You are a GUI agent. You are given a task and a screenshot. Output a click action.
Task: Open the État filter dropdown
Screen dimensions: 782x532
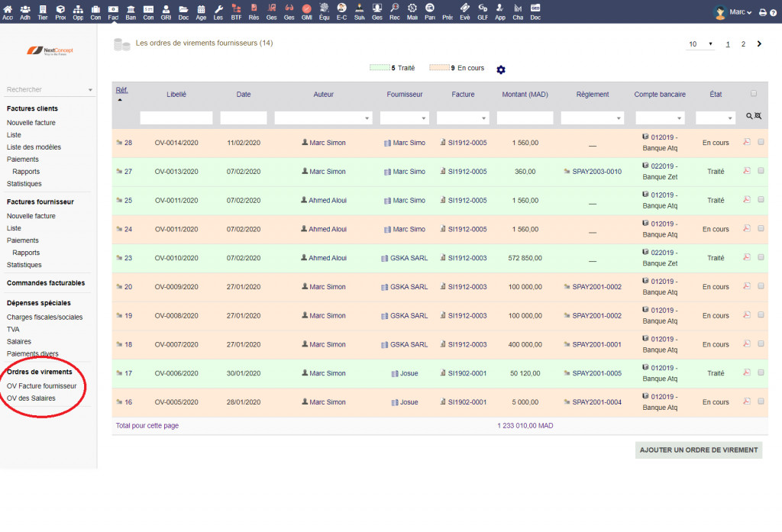715,118
